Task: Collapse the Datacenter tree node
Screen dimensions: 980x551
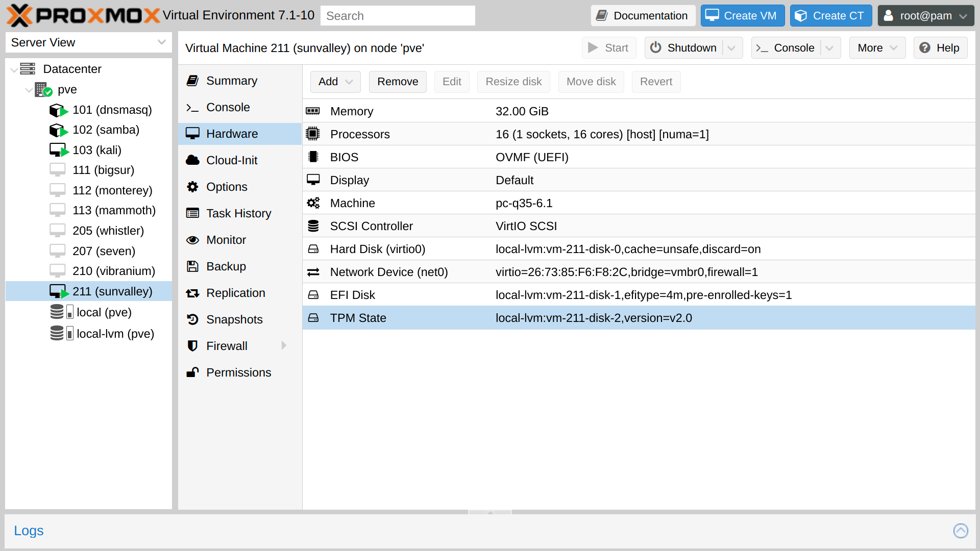Action: (14, 69)
